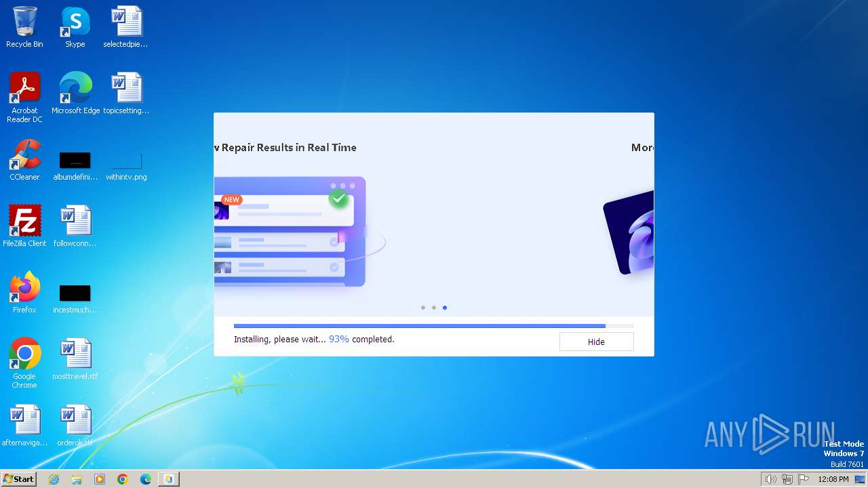
Task: Open the Action Center flag icon
Action: 804,479
